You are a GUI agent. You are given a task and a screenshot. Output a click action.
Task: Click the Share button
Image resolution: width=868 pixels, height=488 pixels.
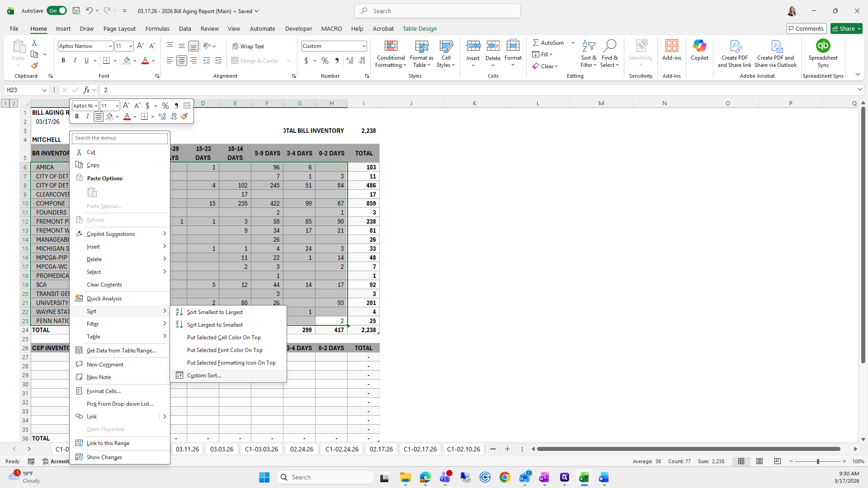pos(846,28)
